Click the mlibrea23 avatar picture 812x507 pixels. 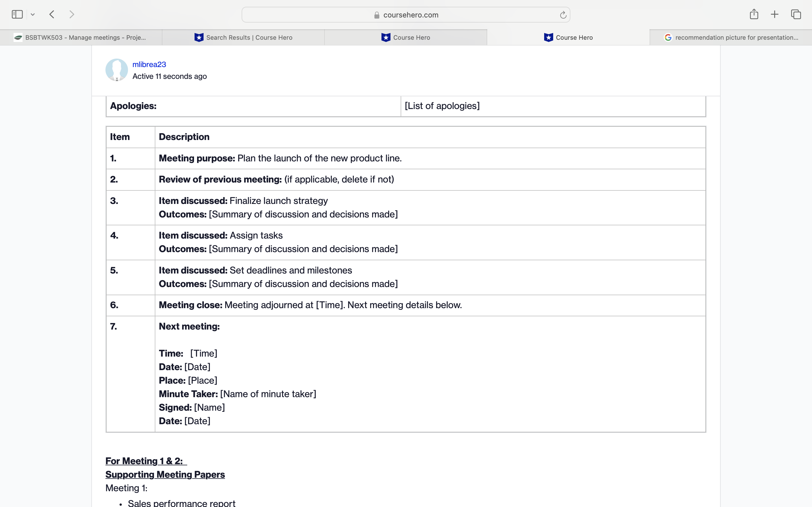[x=116, y=70]
